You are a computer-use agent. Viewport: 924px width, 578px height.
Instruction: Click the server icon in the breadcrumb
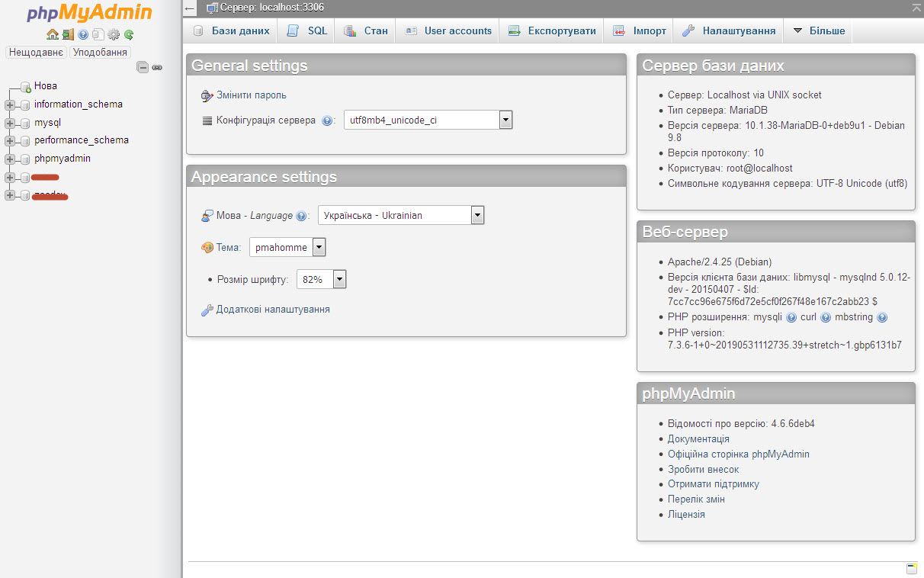pos(212,8)
